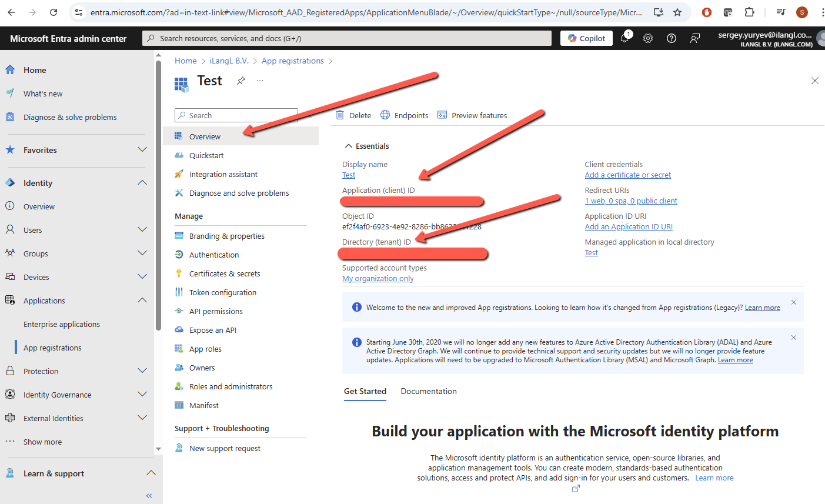Expand the Protection section chevron
825x504 pixels.
[142, 371]
